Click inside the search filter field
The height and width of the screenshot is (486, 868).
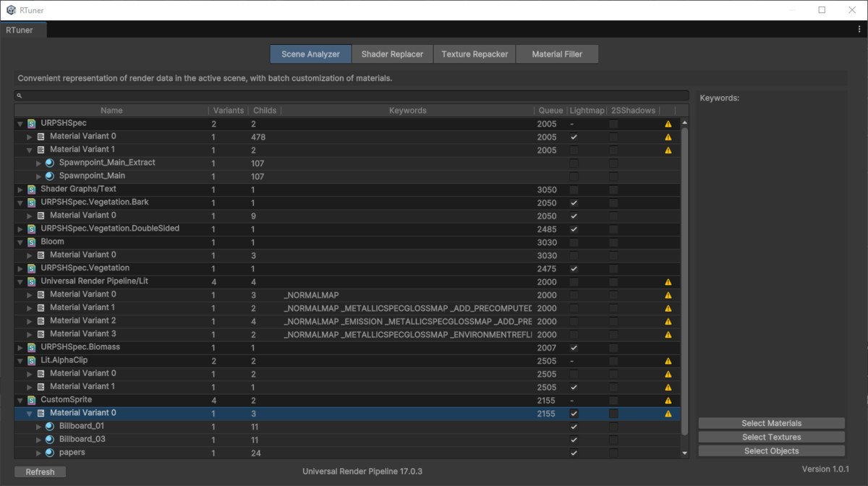click(x=289, y=95)
